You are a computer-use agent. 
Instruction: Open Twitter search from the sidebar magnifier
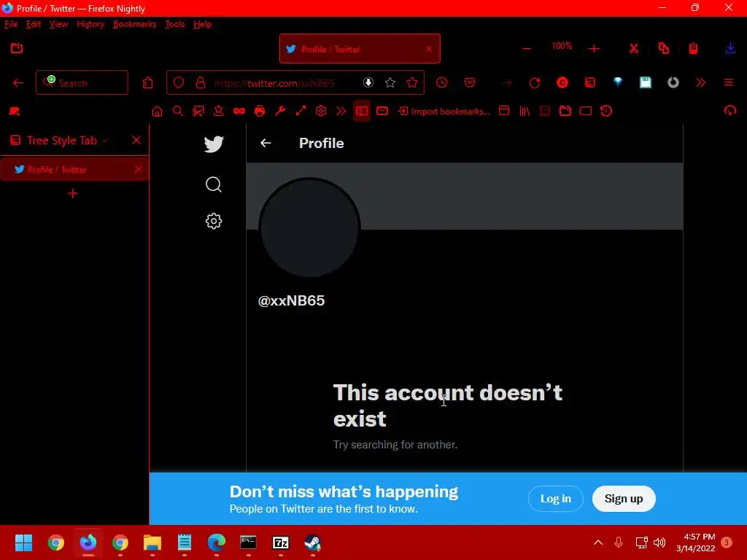tap(214, 184)
